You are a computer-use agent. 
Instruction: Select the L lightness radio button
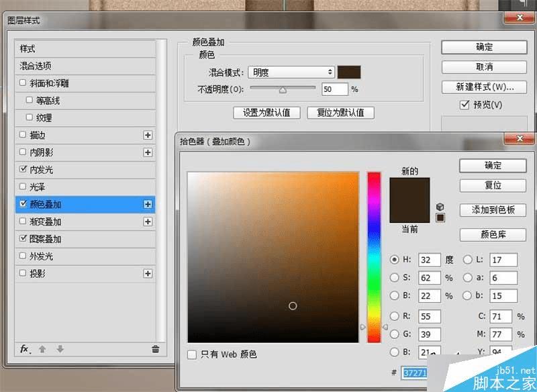pos(467,260)
